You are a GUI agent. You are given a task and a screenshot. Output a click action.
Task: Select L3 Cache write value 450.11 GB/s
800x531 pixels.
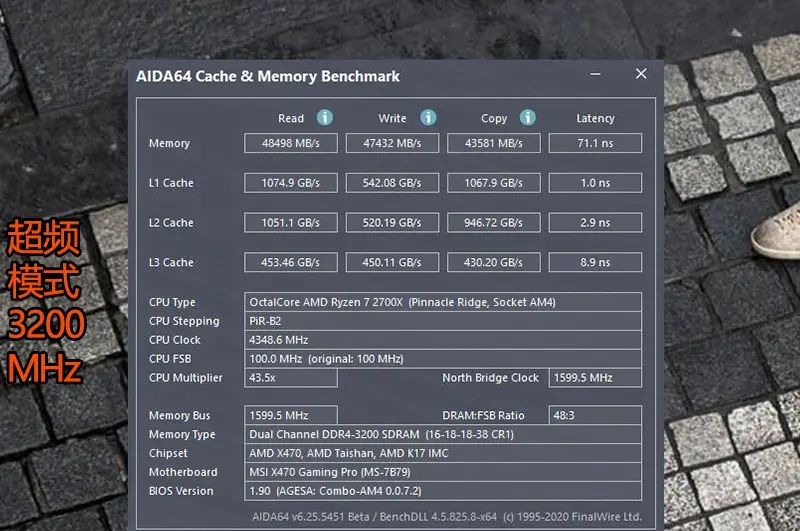coord(392,263)
